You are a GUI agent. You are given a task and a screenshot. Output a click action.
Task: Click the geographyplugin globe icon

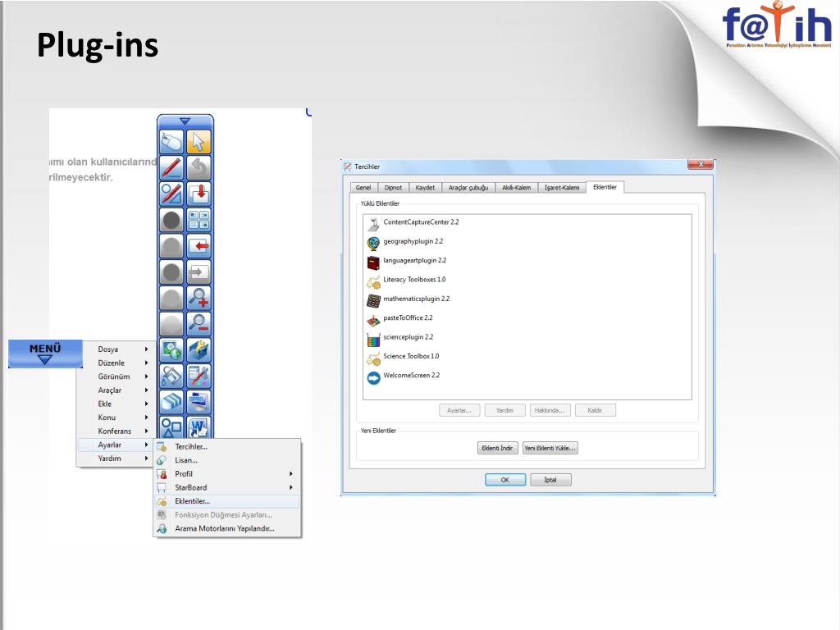[x=373, y=242]
